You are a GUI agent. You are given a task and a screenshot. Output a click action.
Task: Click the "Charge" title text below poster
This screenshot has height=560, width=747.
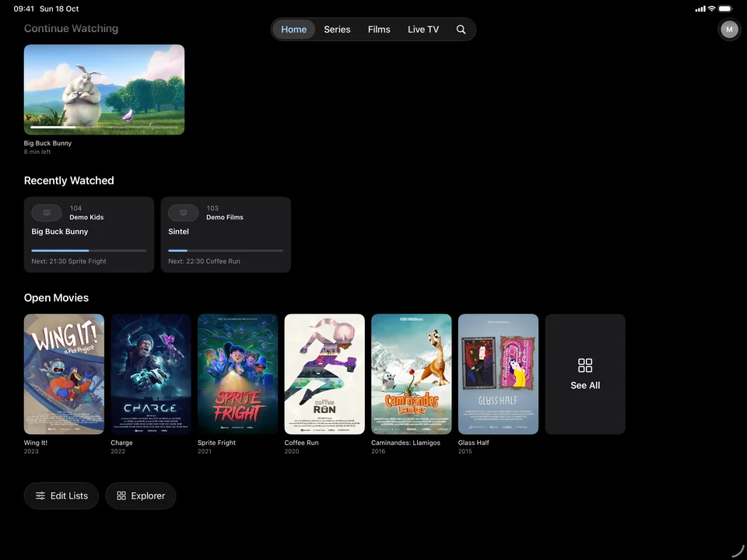click(121, 443)
